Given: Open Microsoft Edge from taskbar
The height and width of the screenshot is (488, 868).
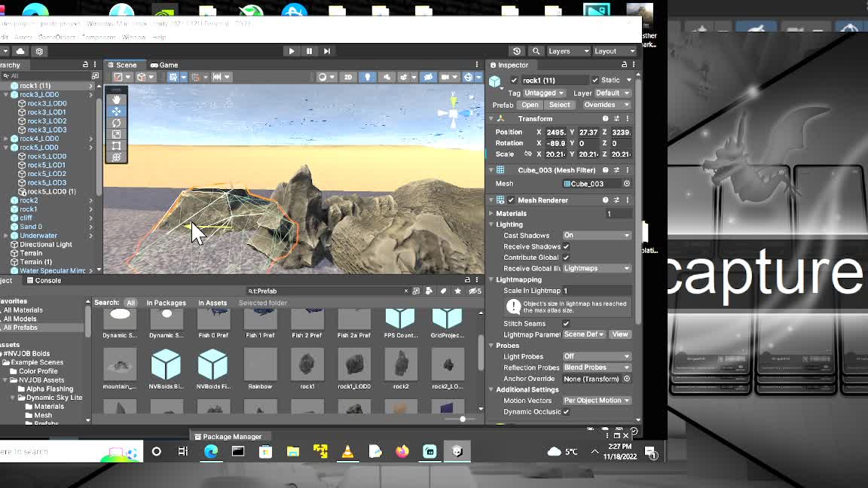Looking at the screenshot, I should [211, 452].
